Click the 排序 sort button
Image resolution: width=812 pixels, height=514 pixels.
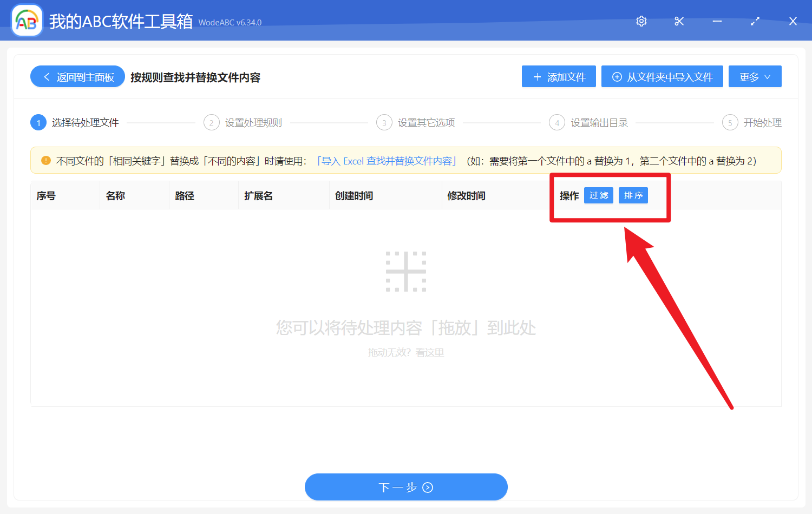pos(633,195)
